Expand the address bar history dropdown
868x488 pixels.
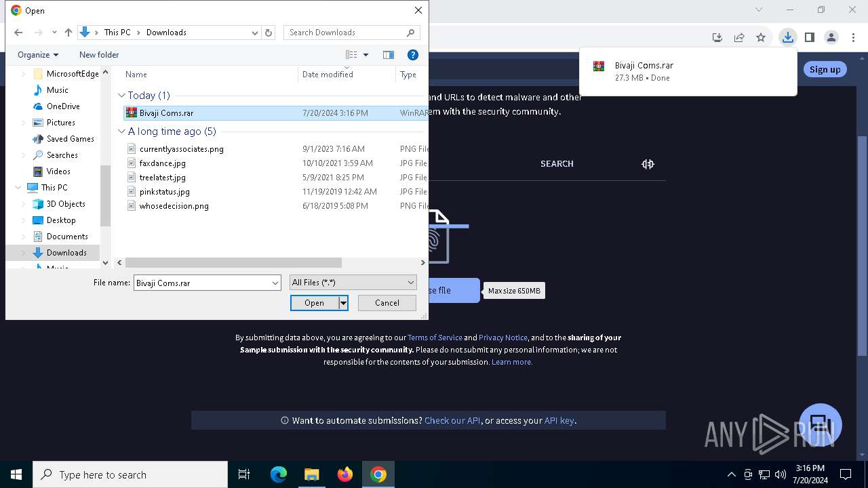click(x=255, y=33)
